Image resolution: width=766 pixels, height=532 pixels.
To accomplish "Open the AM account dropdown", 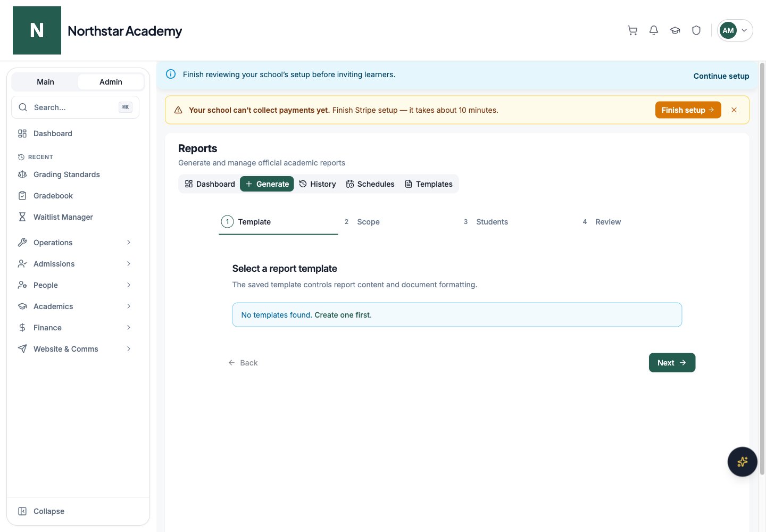I will tap(735, 30).
